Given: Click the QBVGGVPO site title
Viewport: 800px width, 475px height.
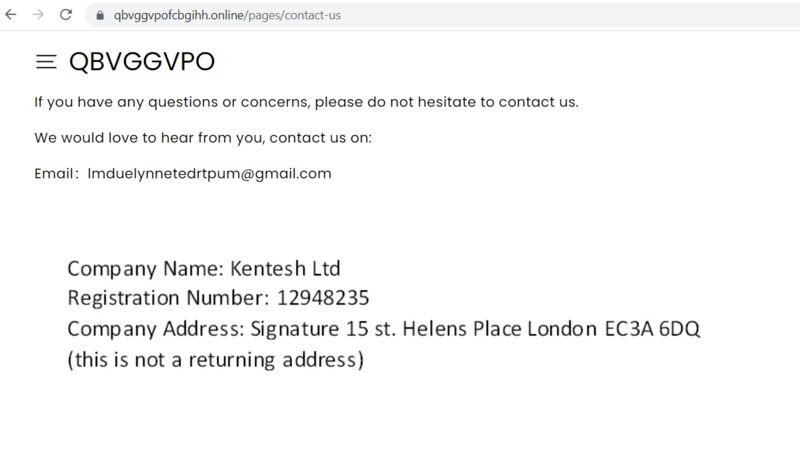Looking at the screenshot, I should pos(142,62).
